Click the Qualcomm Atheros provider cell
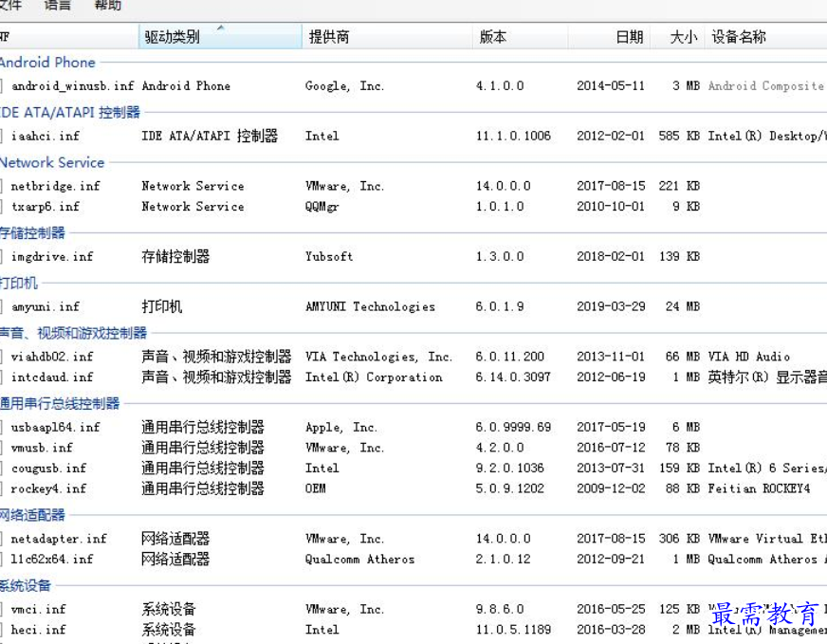The height and width of the screenshot is (644, 827). (359, 559)
